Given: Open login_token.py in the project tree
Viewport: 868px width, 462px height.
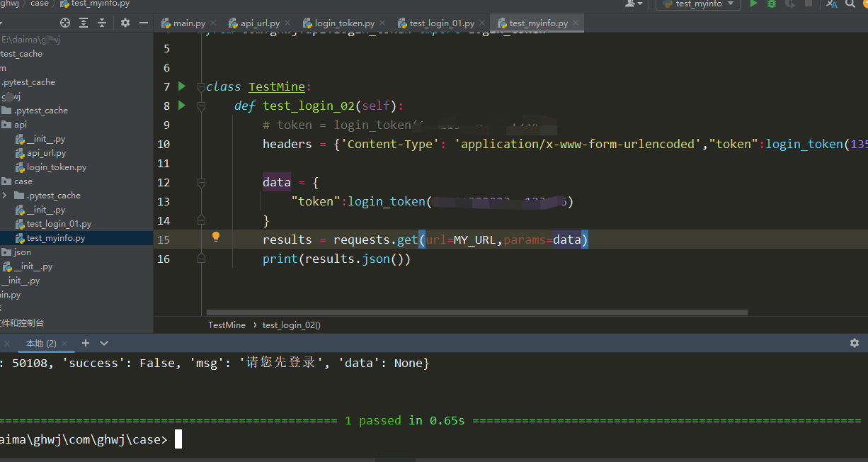Looking at the screenshot, I should pos(57,167).
